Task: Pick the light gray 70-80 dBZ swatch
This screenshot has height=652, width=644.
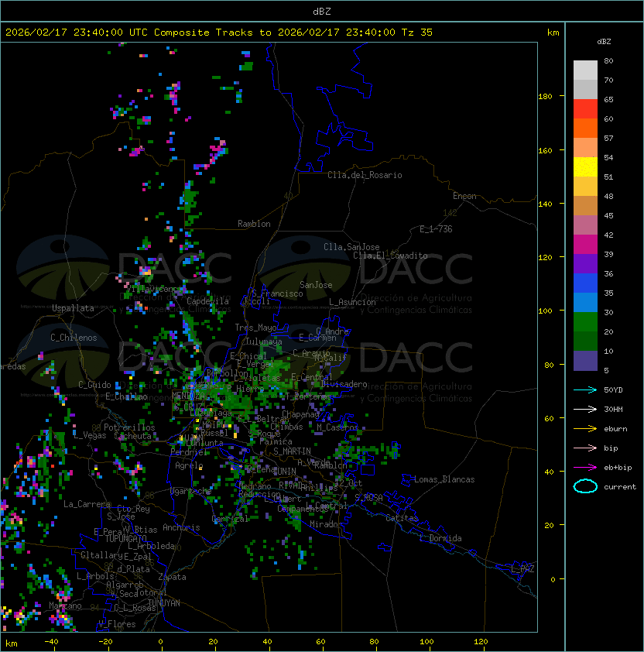Action: tap(585, 70)
